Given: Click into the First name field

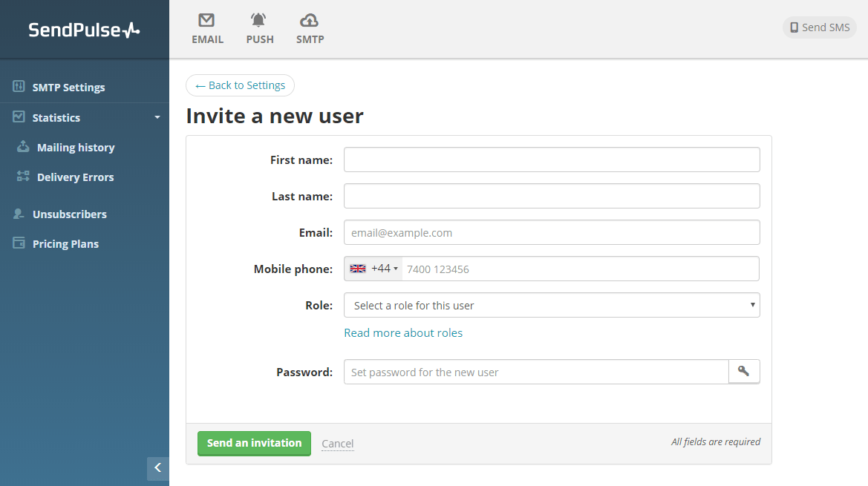Looking at the screenshot, I should pos(552,160).
